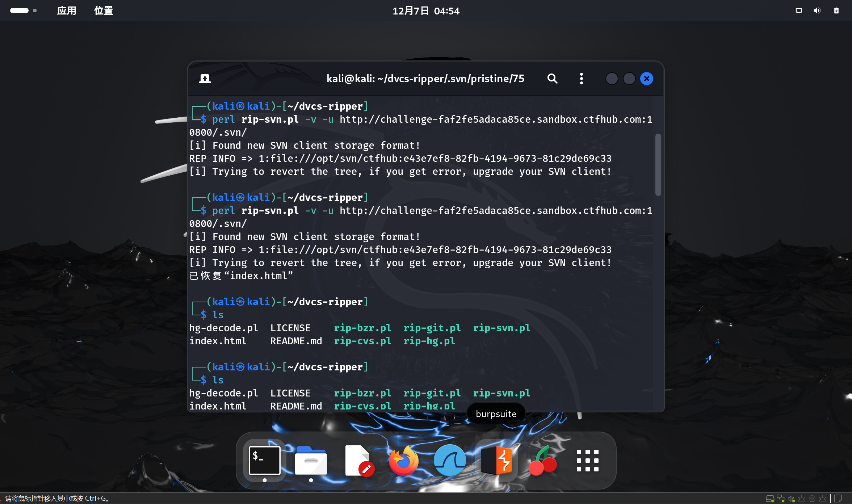Viewport: 852px width, 504px height.
Task: Launch the text editor dock icon
Action: [358, 461]
